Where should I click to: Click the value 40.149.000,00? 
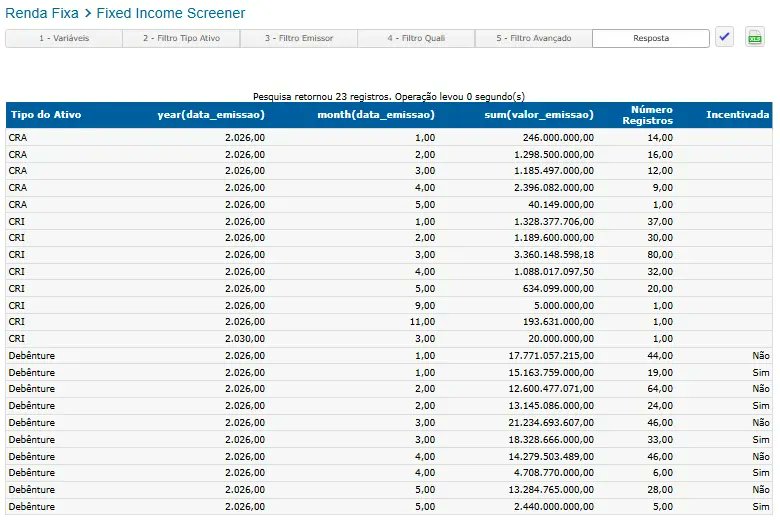561,205
